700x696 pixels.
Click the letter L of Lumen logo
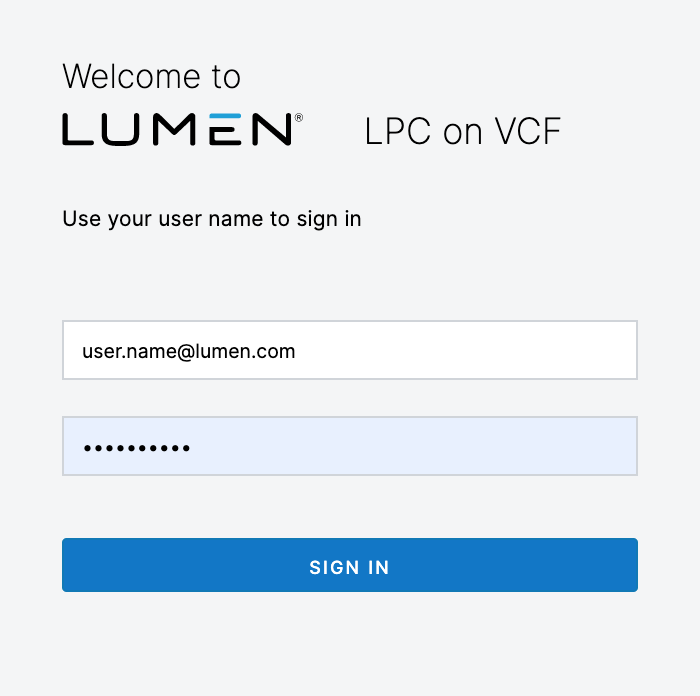point(78,129)
